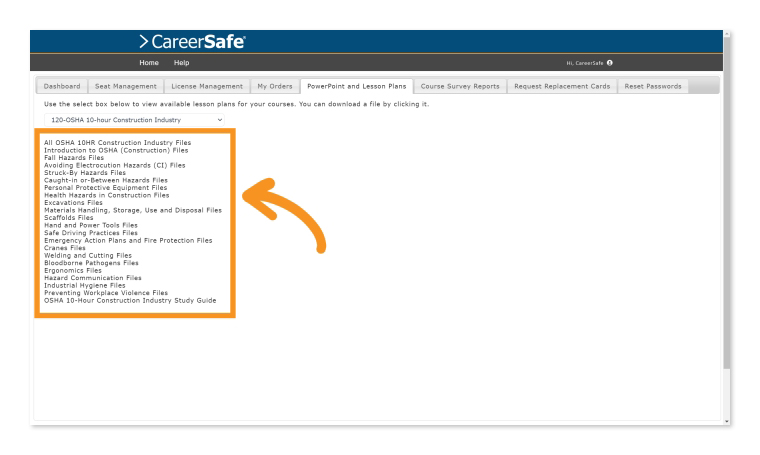This screenshot has height=455, width=760.
Task: Switch to Request Replacement Cards tab
Action: [x=562, y=86]
